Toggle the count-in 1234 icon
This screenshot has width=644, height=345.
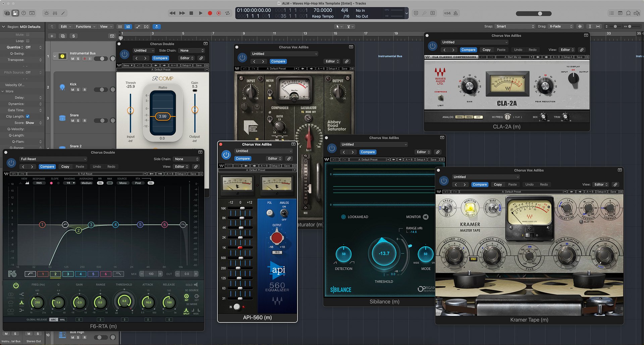447,13
